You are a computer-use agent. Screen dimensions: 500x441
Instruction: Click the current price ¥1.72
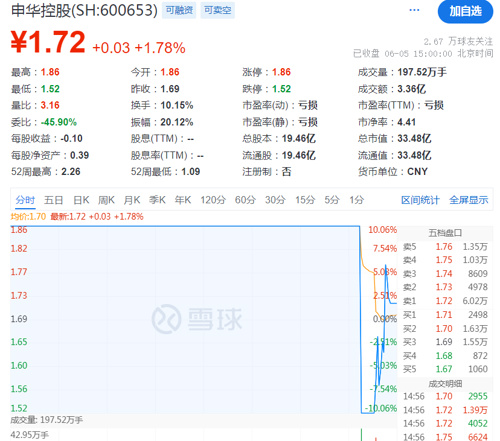[48, 42]
